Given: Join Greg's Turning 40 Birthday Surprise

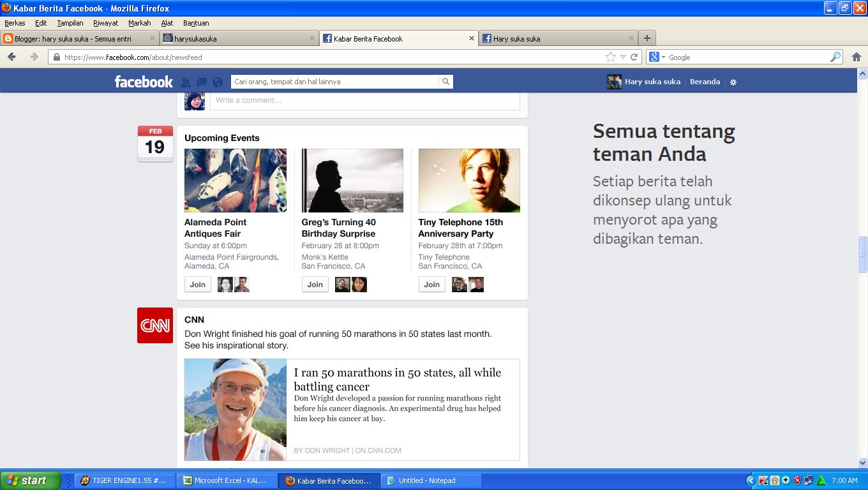Looking at the screenshot, I should (x=315, y=285).
